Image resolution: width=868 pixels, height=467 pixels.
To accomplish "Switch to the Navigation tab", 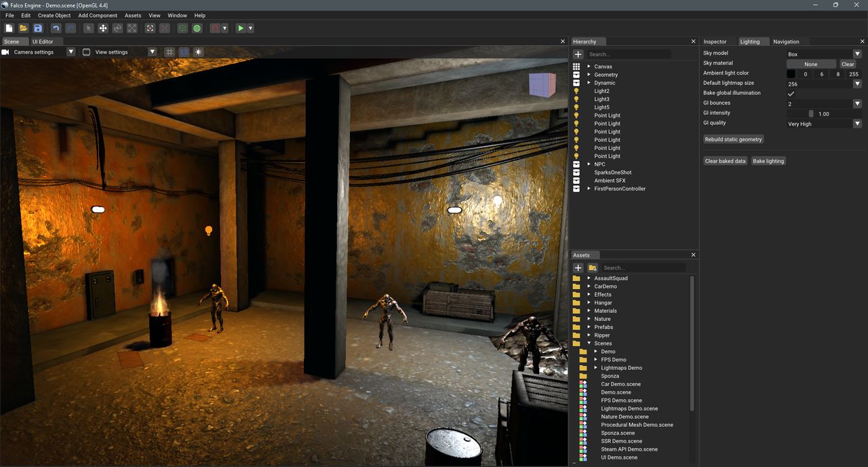I will [x=786, y=41].
